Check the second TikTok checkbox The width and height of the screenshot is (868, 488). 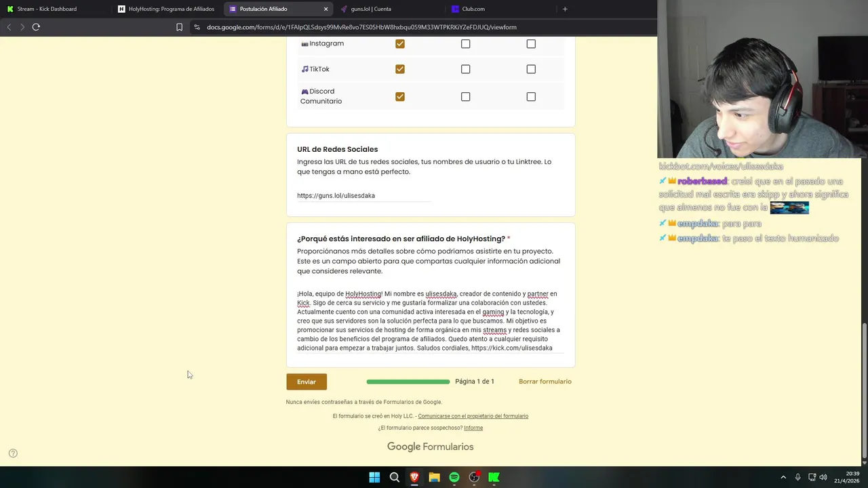pyautogui.click(x=465, y=69)
